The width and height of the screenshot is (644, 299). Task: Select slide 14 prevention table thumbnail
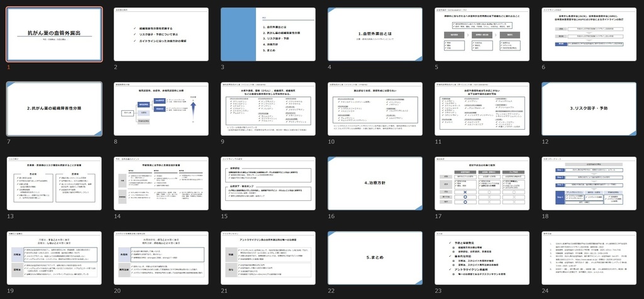coord(161,183)
